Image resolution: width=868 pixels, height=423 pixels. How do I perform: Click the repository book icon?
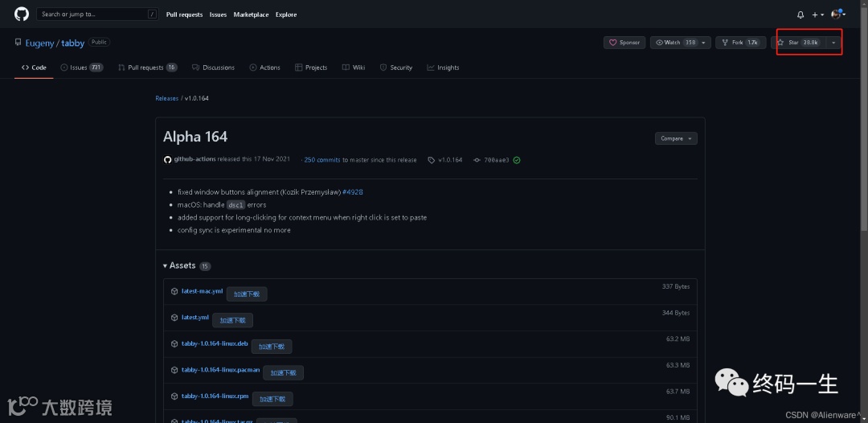coord(18,43)
